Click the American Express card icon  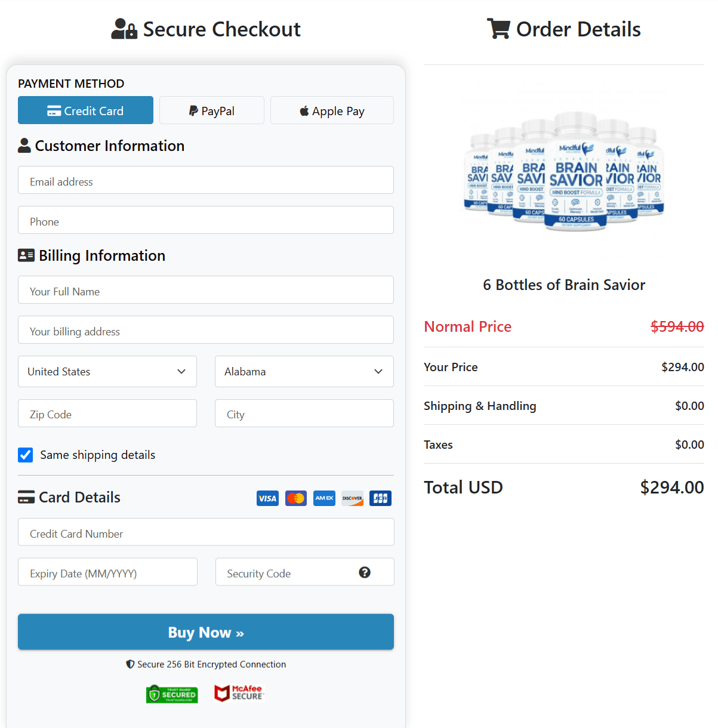click(x=324, y=498)
